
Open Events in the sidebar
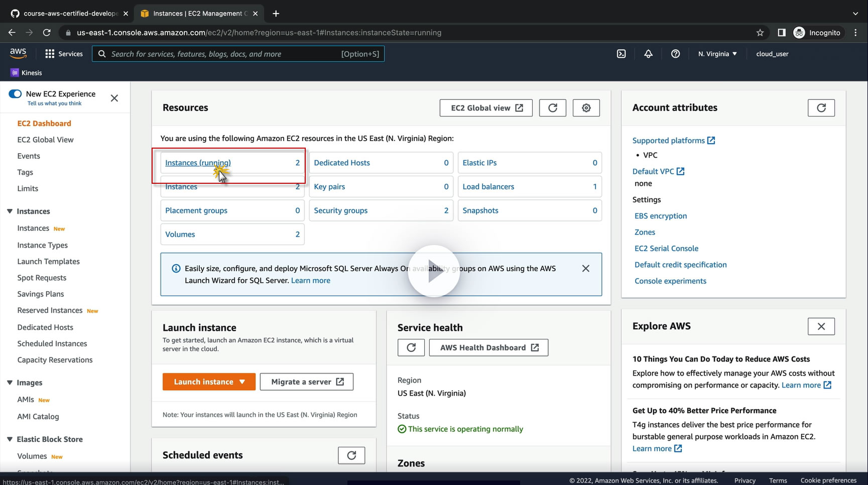coord(29,156)
